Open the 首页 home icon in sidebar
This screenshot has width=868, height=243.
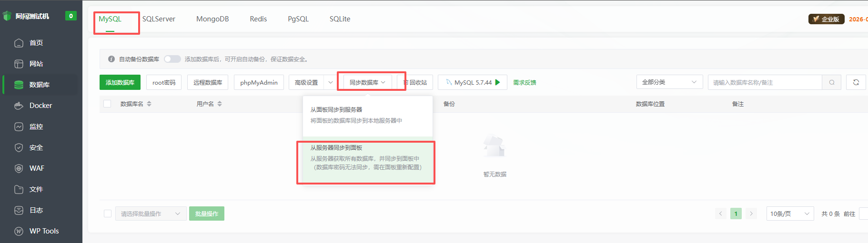(19, 43)
